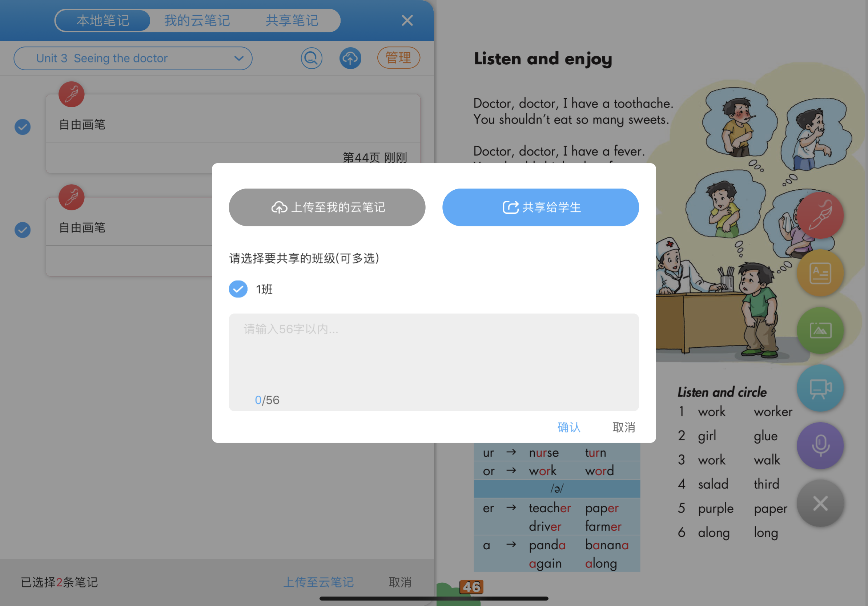Viewport: 868px width, 606px height.
Task: Switch to 共享笔记 tab
Action: pyautogui.click(x=292, y=20)
